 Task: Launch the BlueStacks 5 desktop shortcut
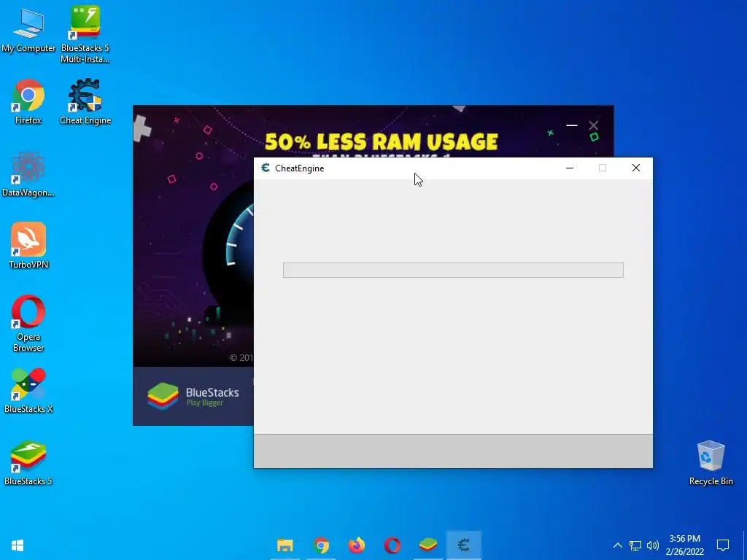(x=28, y=462)
